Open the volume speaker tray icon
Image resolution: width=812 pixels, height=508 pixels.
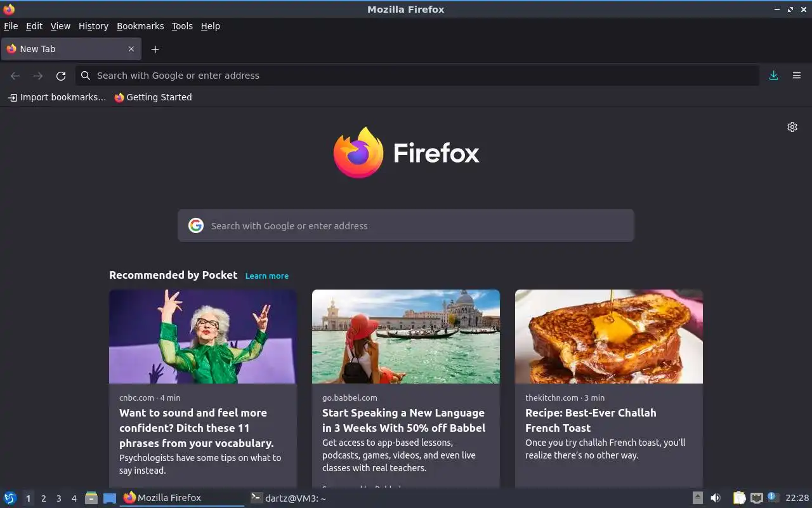(716, 498)
